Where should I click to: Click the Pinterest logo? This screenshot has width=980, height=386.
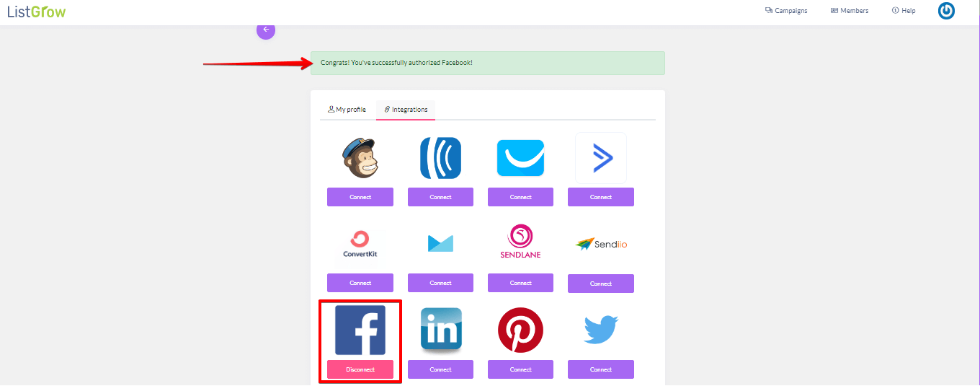[x=520, y=330]
